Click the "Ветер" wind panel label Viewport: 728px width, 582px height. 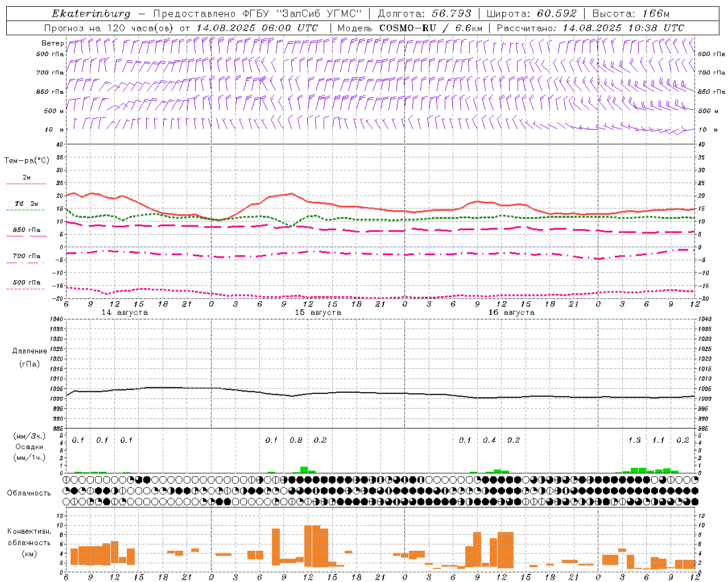tap(52, 43)
